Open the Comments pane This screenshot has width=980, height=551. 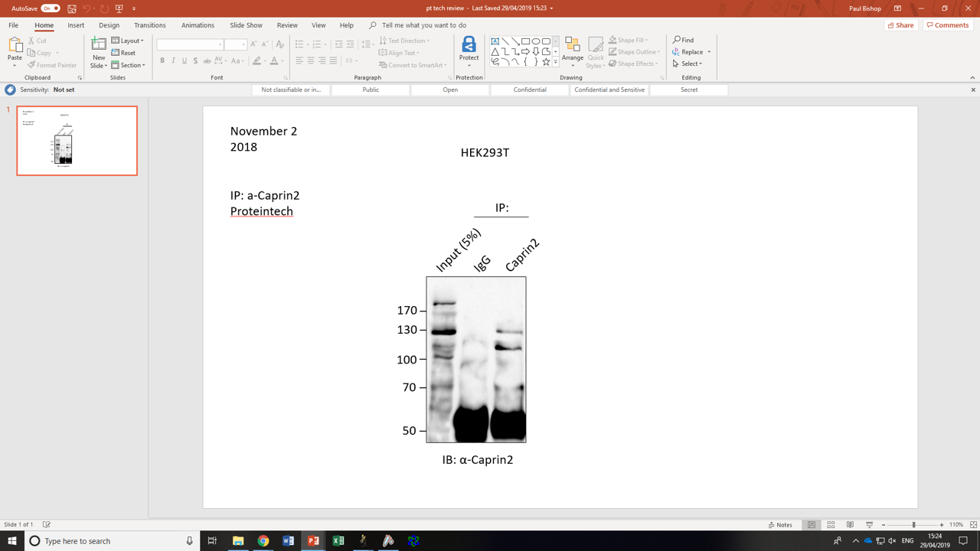point(947,25)
